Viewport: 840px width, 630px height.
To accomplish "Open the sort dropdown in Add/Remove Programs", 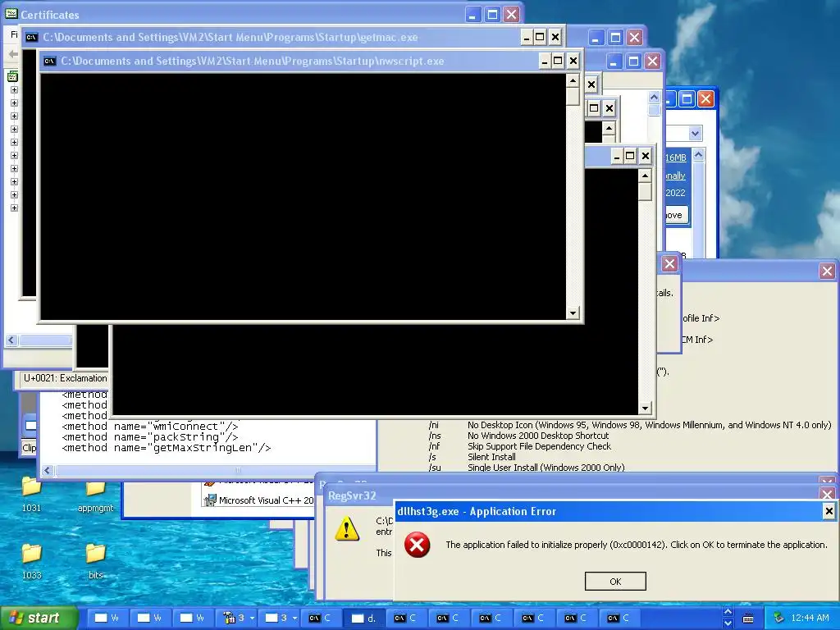I will click(x=695, y=134).
